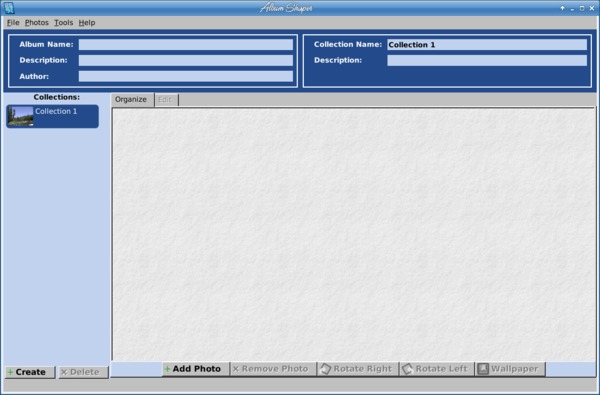Click the Delete collection X icon
The image size is (600, 395).
click(x=64, y=372)
